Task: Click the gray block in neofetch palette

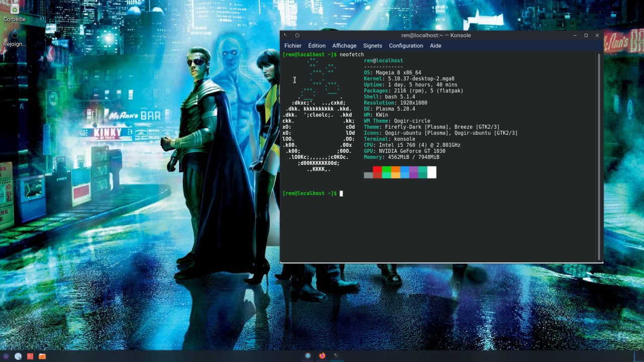Action: point(368,175)
